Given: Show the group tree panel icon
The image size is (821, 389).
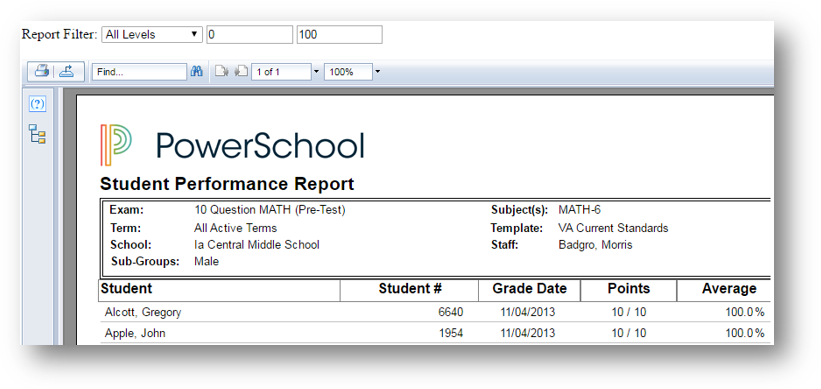Looking at the screenshot, I should (37, 134).
